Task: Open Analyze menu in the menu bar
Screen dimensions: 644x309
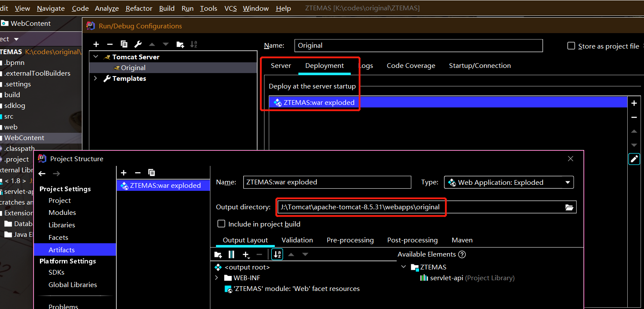Action: (107, 8)
